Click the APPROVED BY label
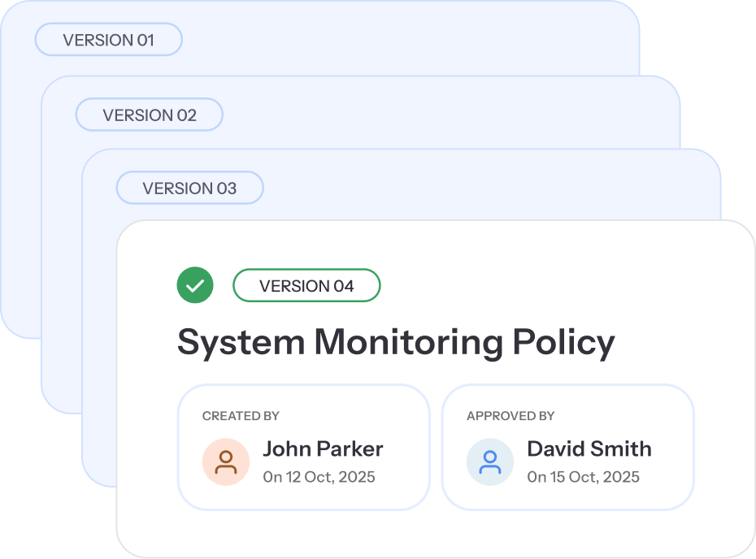756x559 pixels. pos(511,416)
